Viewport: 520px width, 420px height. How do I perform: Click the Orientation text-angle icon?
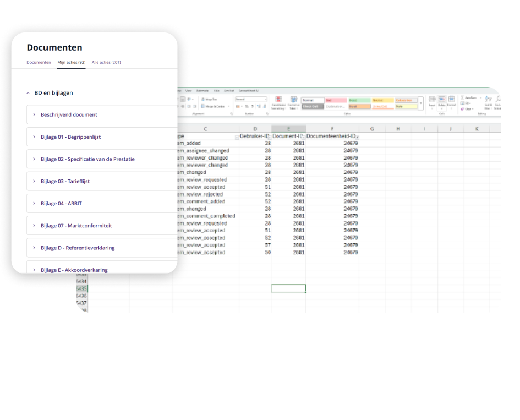189,99
